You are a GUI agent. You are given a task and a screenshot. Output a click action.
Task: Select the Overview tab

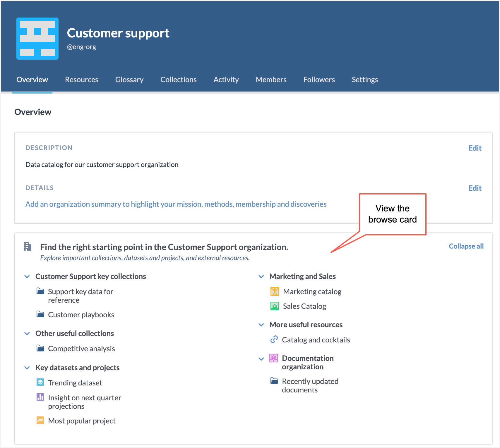coord(32,80)
